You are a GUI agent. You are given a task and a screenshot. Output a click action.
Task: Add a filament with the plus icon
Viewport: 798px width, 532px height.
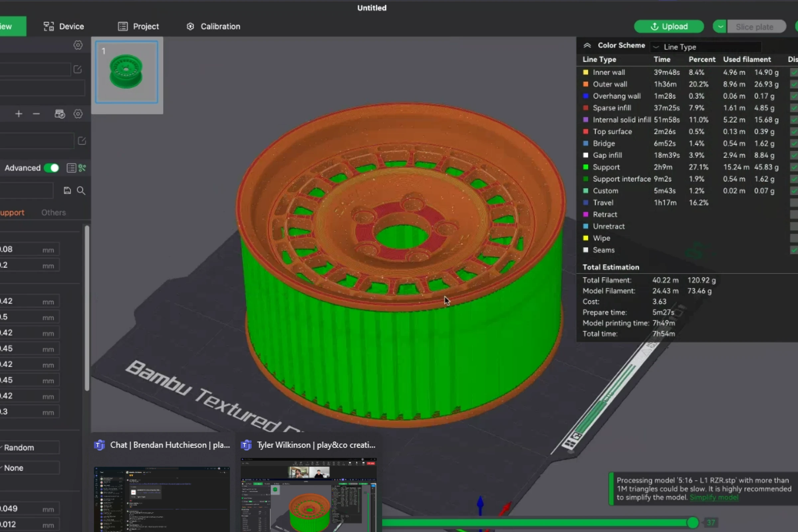(19, 114)
